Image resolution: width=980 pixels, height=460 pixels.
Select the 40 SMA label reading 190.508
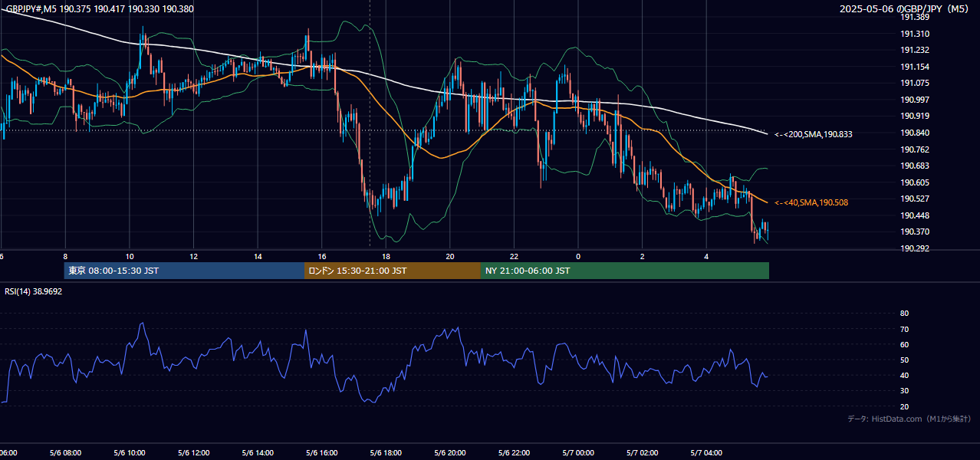coord(811,202)
